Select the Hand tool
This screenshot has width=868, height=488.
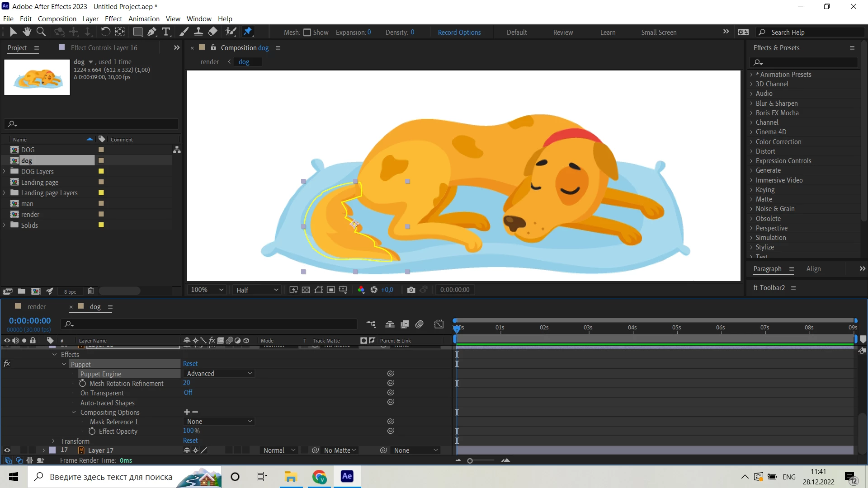click(27, 32)
